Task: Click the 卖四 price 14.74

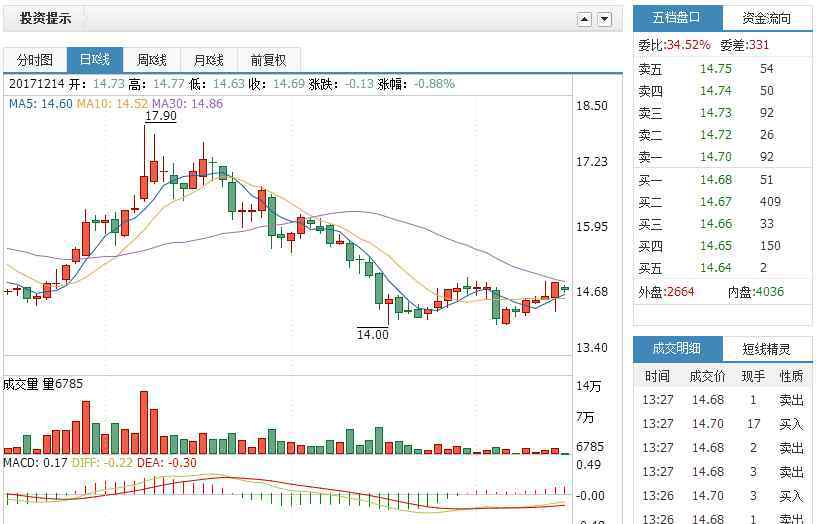Action: tap(716, 91)
